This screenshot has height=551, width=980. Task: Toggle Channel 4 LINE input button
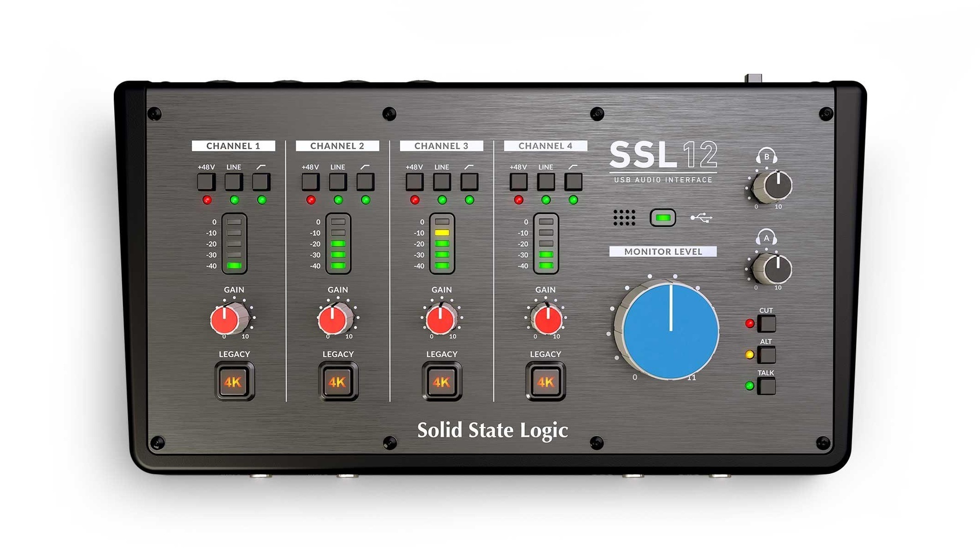pyautogui.click(x=546, y=182)
